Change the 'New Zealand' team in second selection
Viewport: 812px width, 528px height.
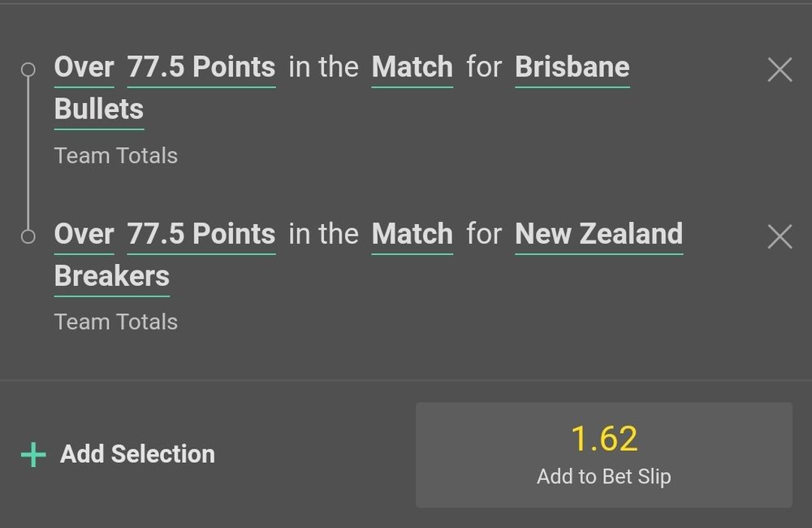pyautogui.click(x=598, y=235)
